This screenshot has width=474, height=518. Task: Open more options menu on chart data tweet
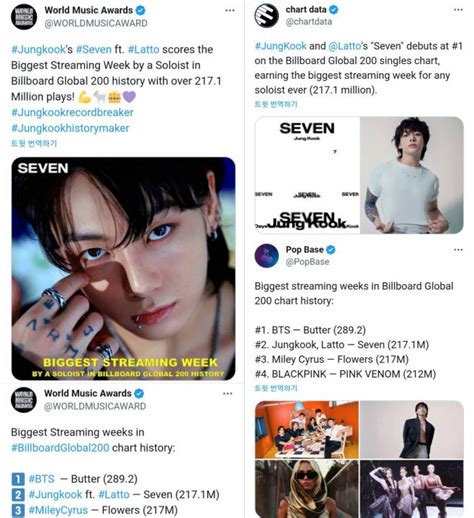point(458,10)
